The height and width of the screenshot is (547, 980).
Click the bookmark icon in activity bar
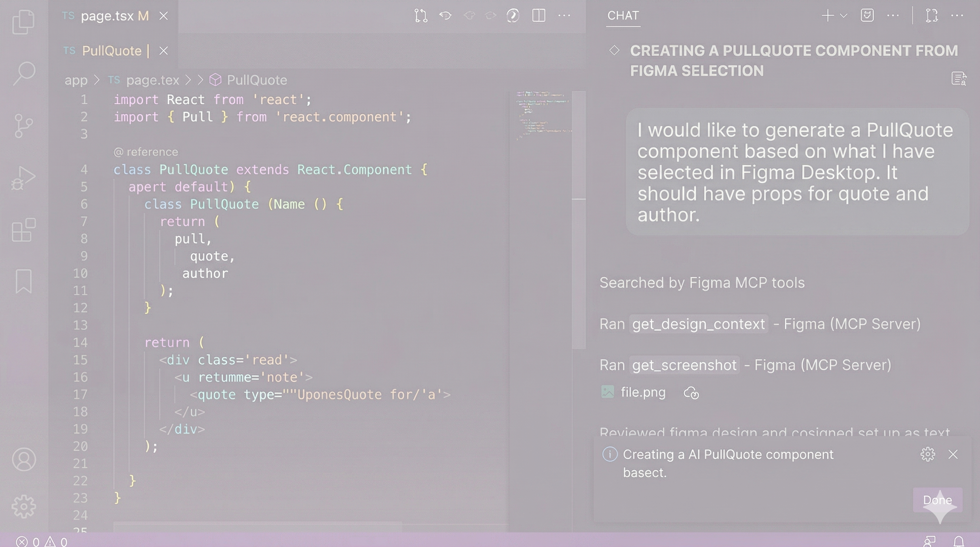point(24,281)
